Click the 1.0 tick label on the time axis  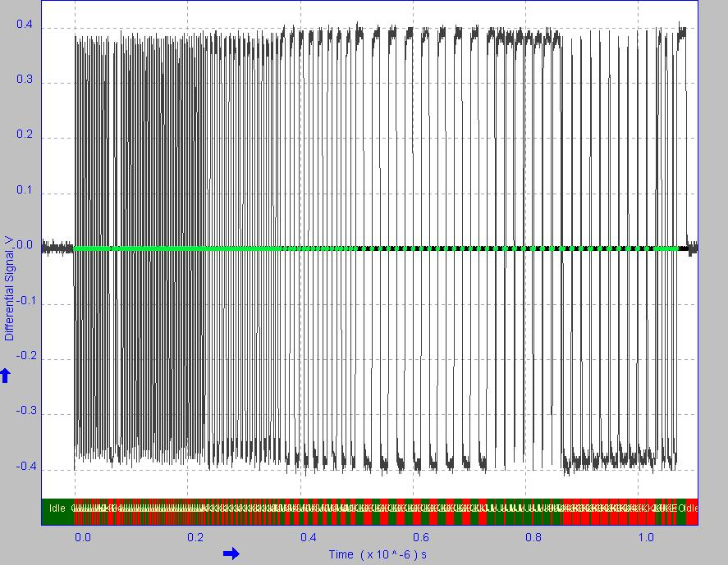647,537
